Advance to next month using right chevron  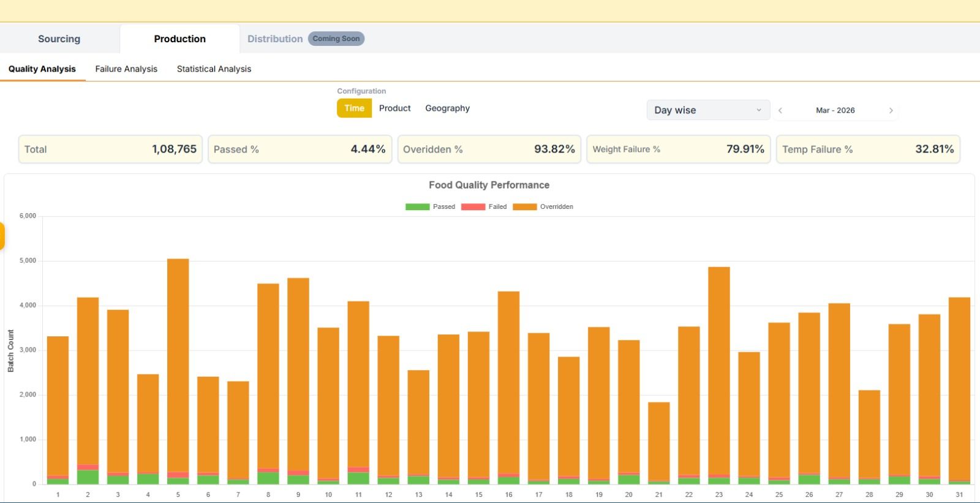coord(891,110)
